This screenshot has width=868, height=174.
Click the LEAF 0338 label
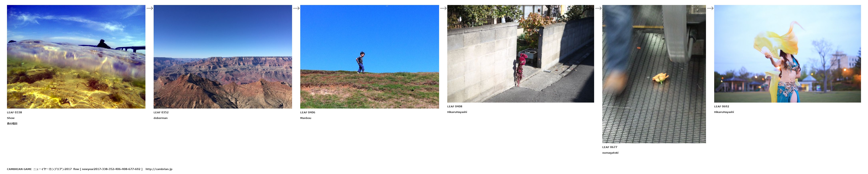(15, 112)
